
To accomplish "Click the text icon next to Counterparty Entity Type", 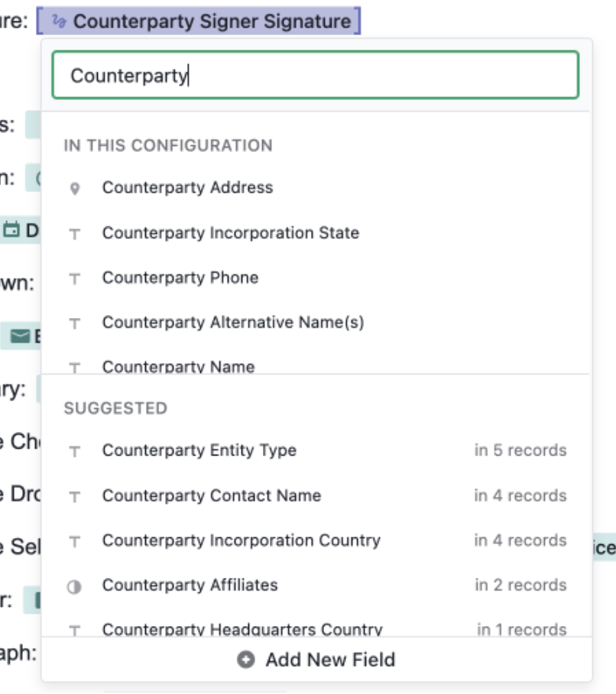I will (74, 451).
